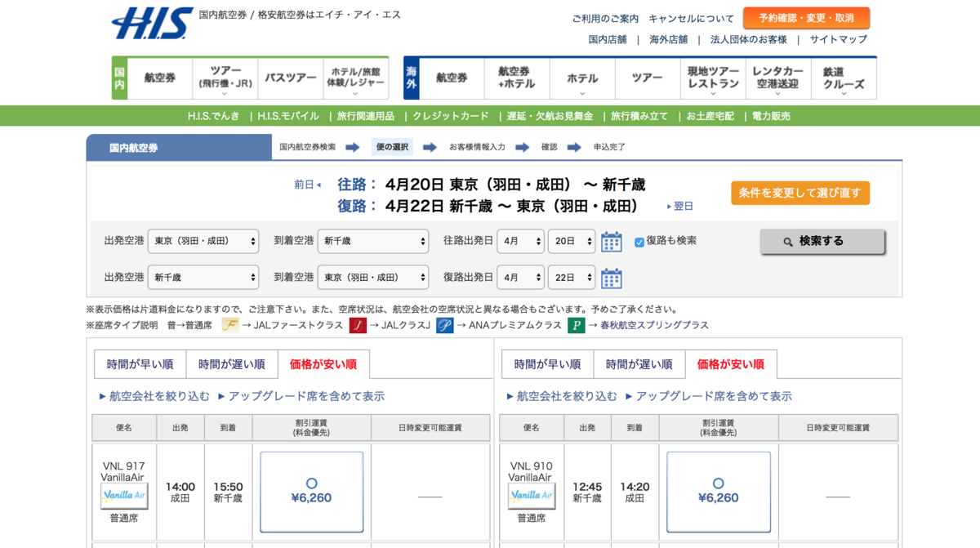980x548 pixels.
Task: Open the 海外店舗 link
Action: click(x=669, y=39)
